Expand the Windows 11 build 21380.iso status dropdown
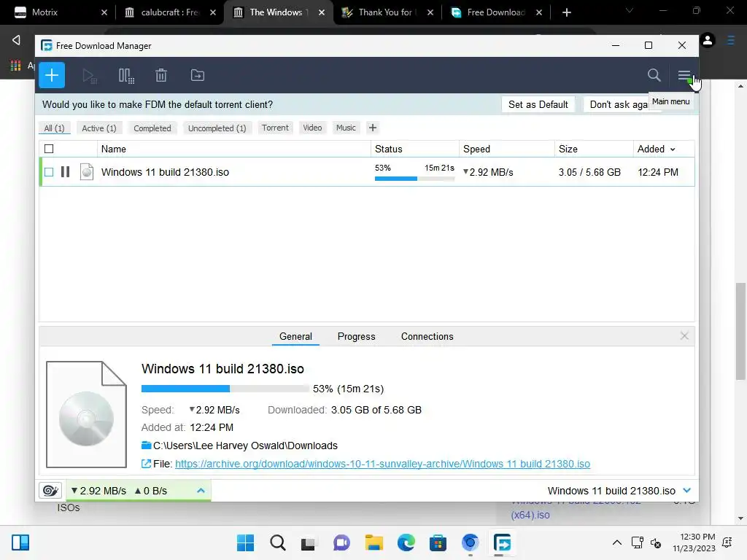The height and width of the screenshot is (560, 747). (x=686, y=491)
